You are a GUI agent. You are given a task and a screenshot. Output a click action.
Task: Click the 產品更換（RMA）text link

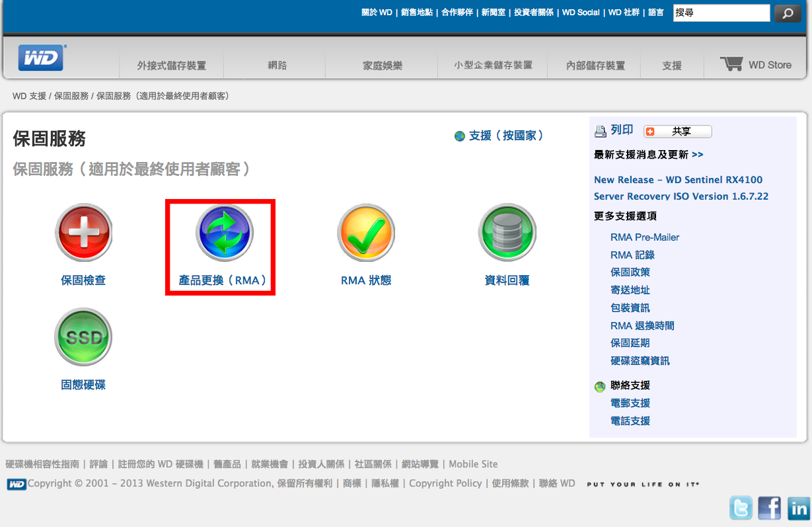[223, 280]
